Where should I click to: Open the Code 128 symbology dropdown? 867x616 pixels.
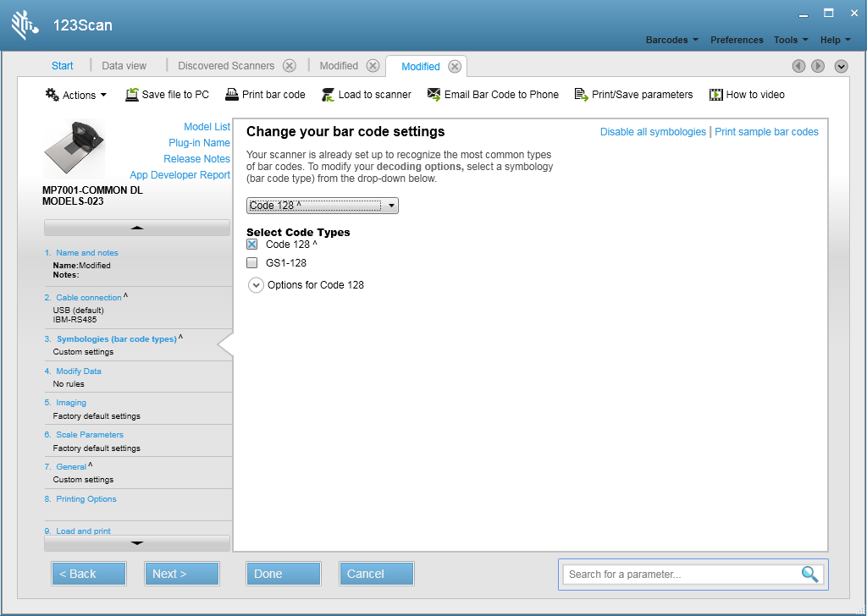(322, 206)
